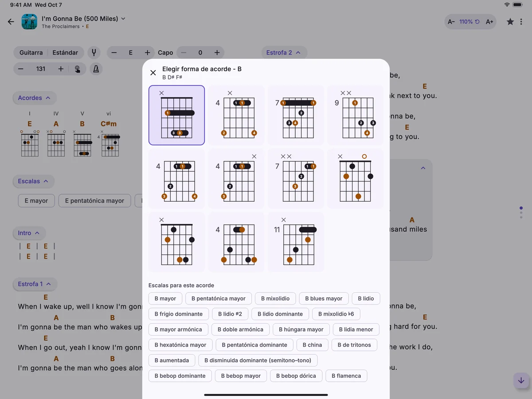The image size is (532, 399).
Task: Decrease text size with A- button
Action: 451,22
